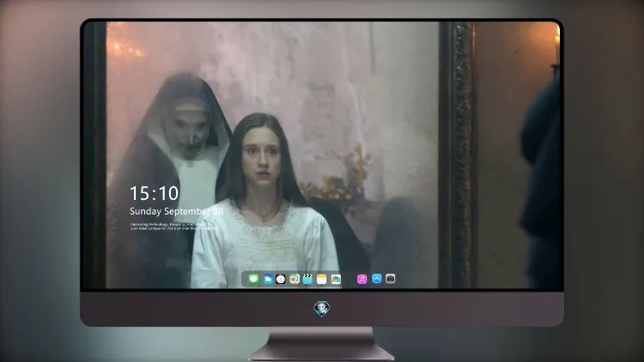This screenshot has width=644, height=362.
Task: Click the logo badge on monitor chin
Action: tap(322, 308)
